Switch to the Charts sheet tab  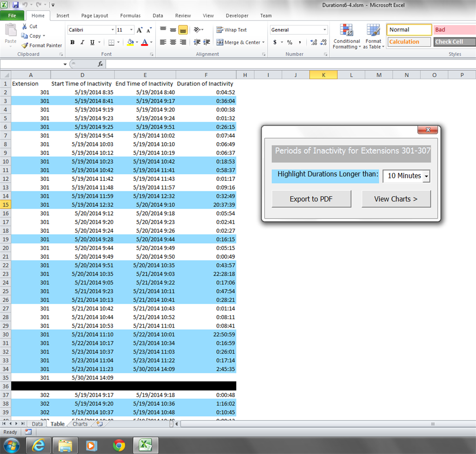[x=80, y=424]
